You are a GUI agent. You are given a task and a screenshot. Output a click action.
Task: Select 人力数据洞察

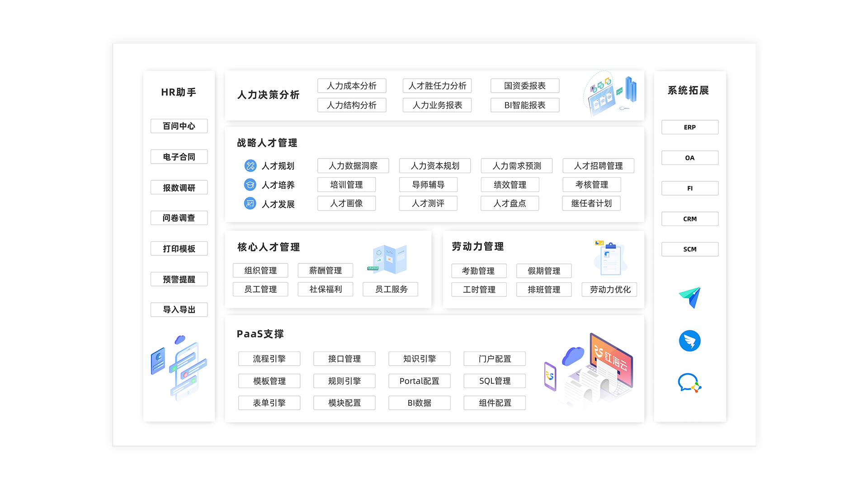tap(353, 166)
